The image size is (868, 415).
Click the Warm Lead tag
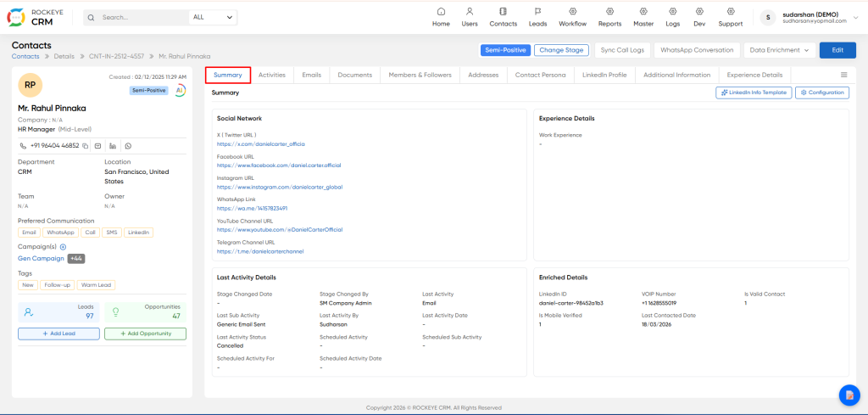(97, 285)
